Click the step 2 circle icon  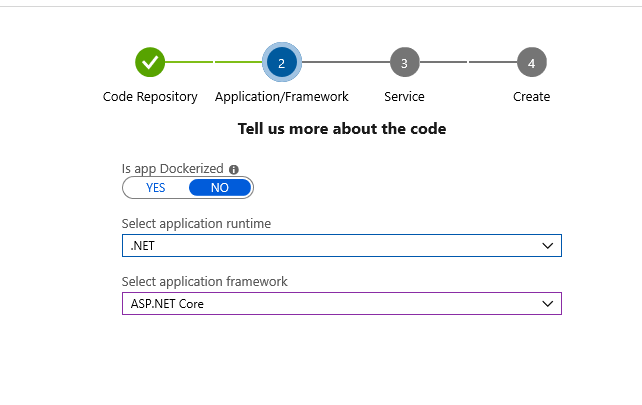281,63
